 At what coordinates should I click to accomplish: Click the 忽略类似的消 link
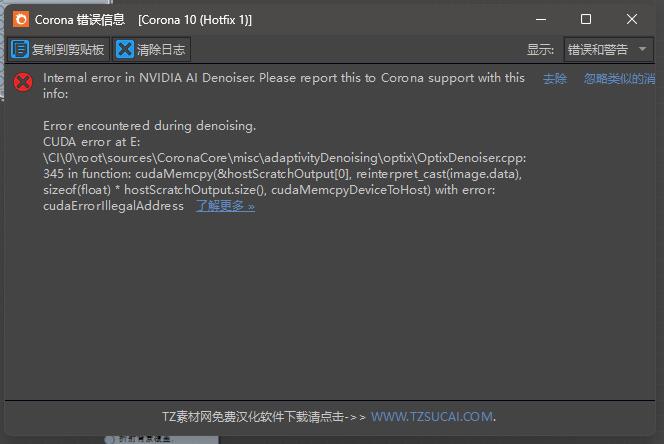pyautogui.click(x=620, y=79)
